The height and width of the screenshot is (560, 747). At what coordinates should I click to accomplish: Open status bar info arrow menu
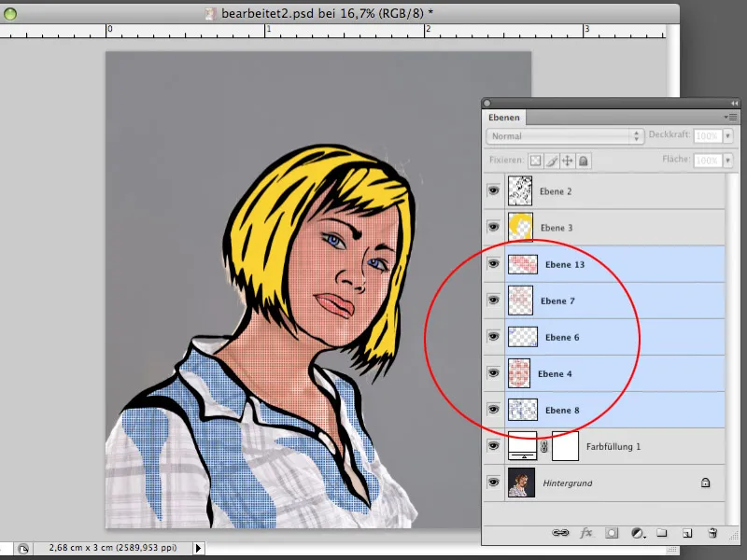pos(198,548)
